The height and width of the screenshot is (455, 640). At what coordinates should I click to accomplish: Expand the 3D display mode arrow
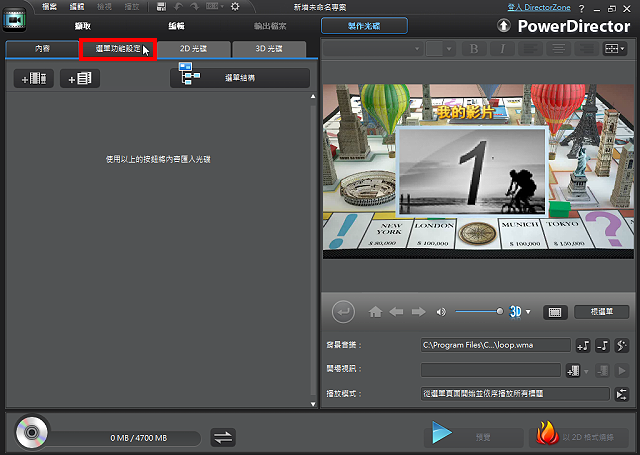point(528,312)
